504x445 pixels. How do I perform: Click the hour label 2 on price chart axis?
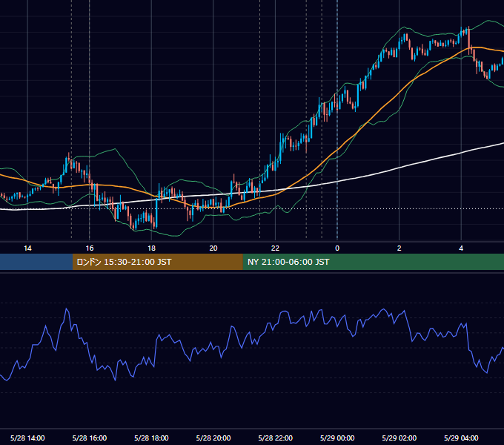[399, 248]
